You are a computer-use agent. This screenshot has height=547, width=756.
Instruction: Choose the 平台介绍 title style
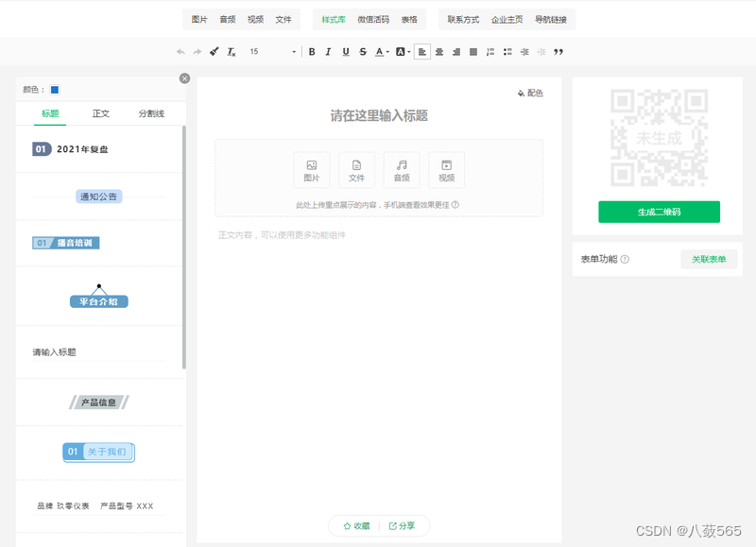[99, 296]
